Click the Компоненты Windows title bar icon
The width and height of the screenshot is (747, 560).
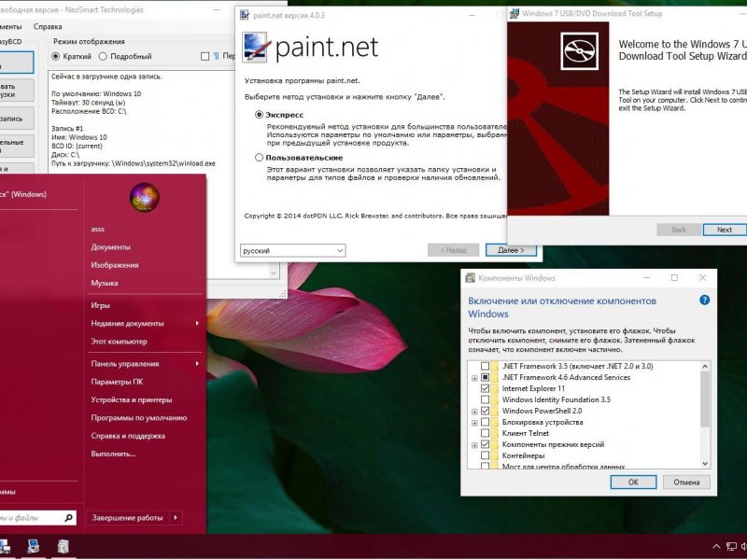(x=471, y=277)
